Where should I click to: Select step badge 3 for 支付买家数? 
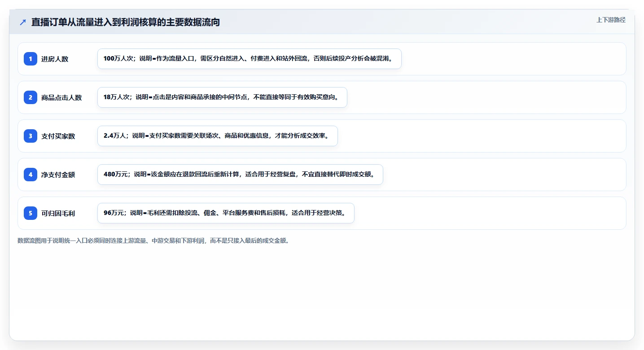(x=31, y=136)
